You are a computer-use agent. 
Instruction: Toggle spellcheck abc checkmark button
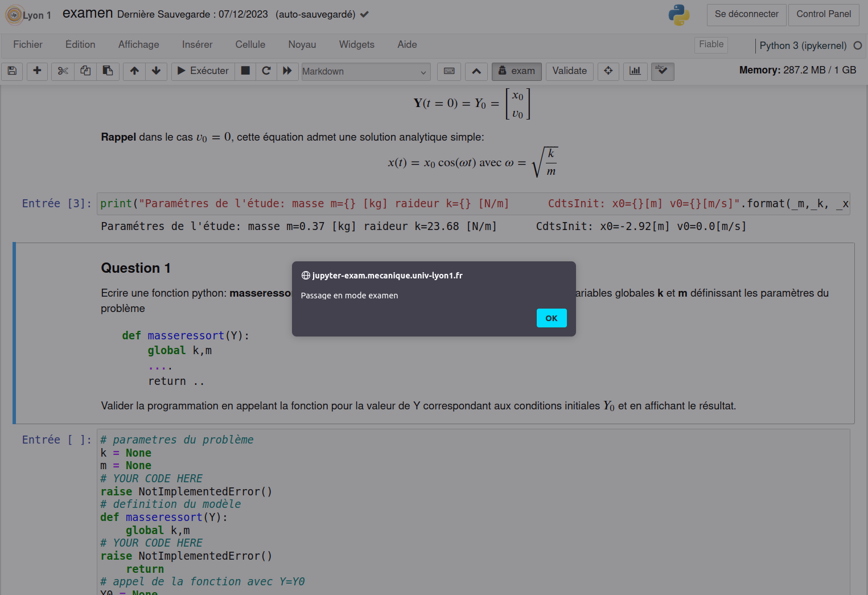pos(663,71)
